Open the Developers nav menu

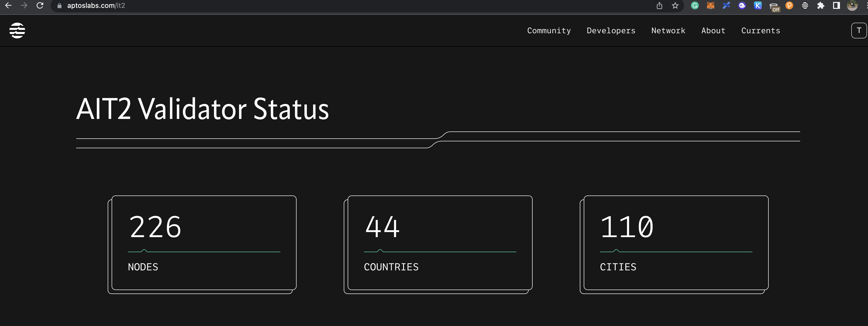click(x=611, y=31)
